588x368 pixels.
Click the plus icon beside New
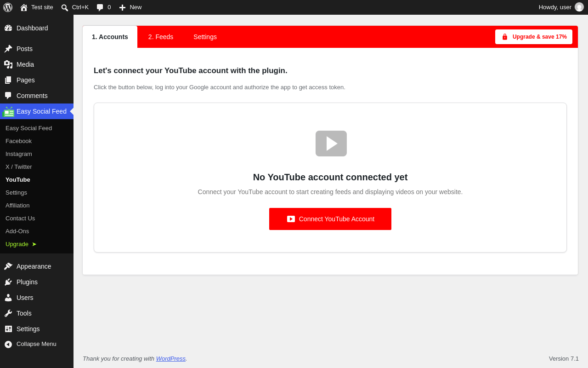tap(122, 7)
